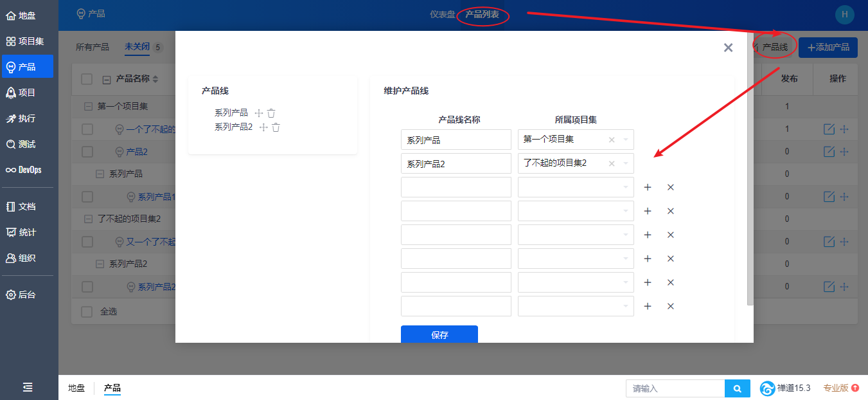Screen dimensions: 868x400
Task: Toggle the header select-all checkbox beside 产品名称
Action: [x=87, y=79]
